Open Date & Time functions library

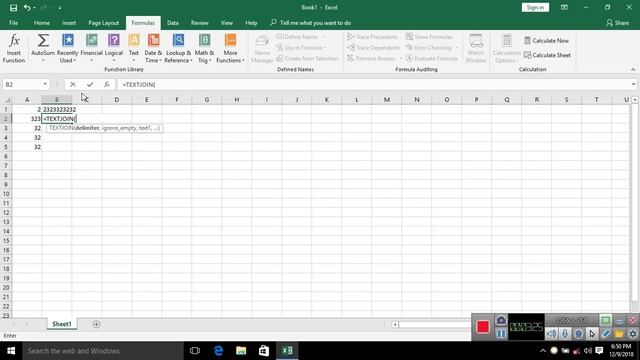click(153, 48)
